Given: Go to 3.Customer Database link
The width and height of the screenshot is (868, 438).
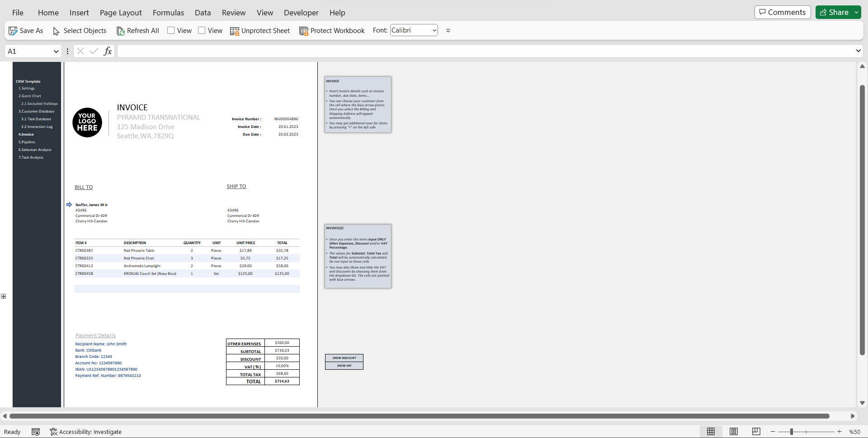Looking at the screenshot, I should point(36,112).
